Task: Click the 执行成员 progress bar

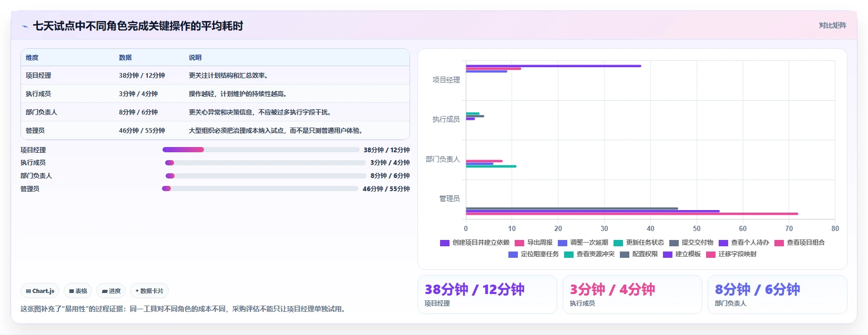Action: pyautogui.click(x=265, y=163)
